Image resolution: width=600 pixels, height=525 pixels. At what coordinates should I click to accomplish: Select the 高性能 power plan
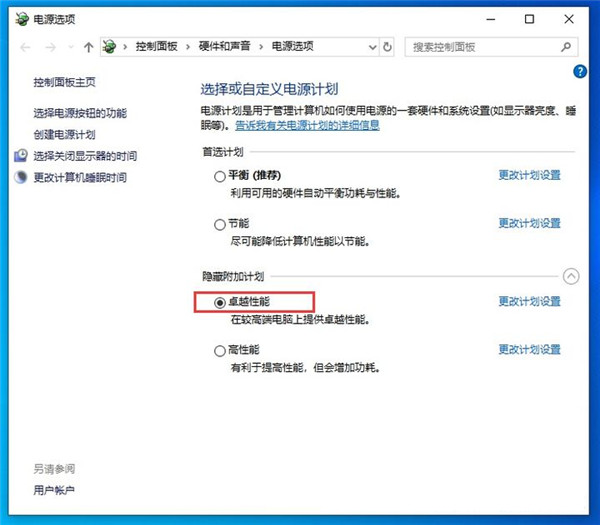[220, 351]
